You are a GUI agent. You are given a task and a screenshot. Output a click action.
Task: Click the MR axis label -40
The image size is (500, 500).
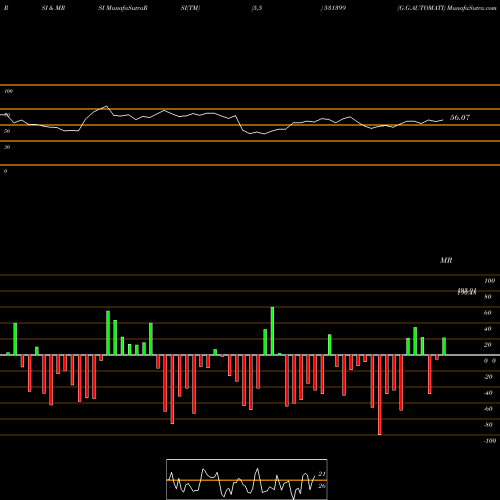488,393
